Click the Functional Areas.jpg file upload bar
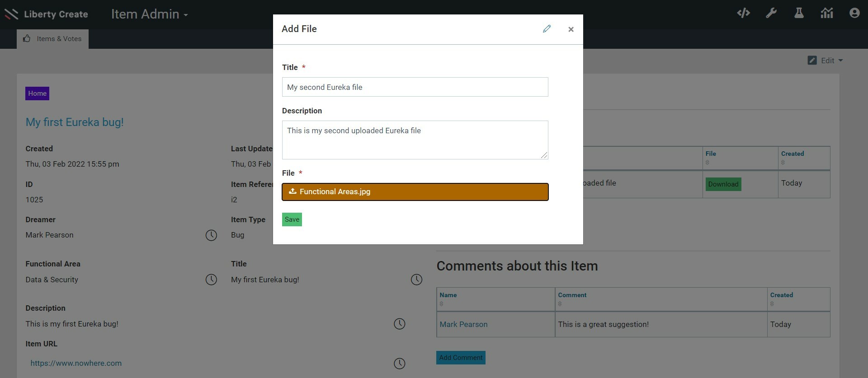Viewport: 868px width, 378px height. tap(415, 192)
